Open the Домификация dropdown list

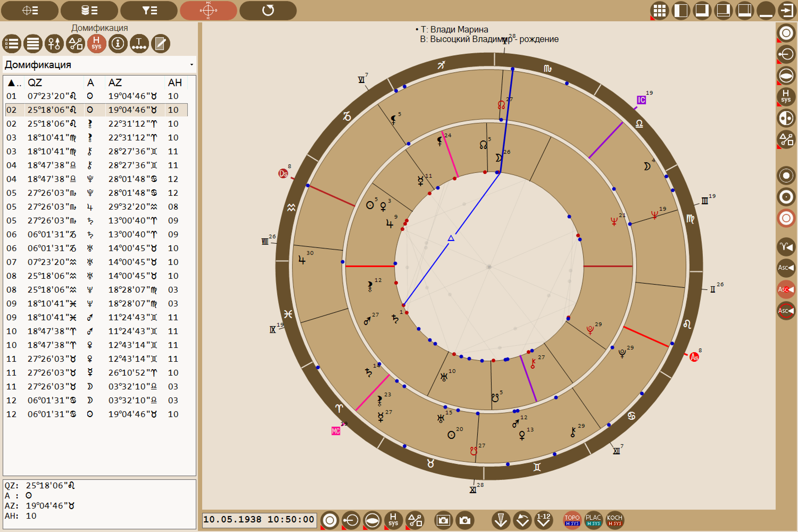point(99,64)
